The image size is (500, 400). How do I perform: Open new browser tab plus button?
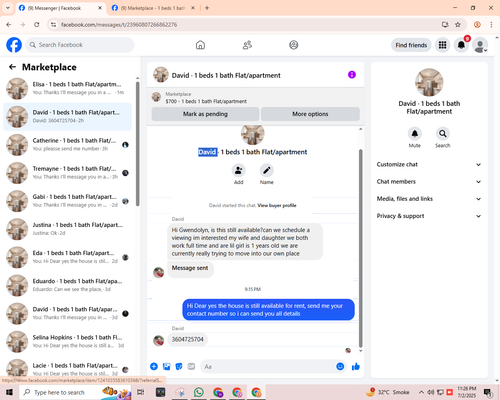(207, 8)
